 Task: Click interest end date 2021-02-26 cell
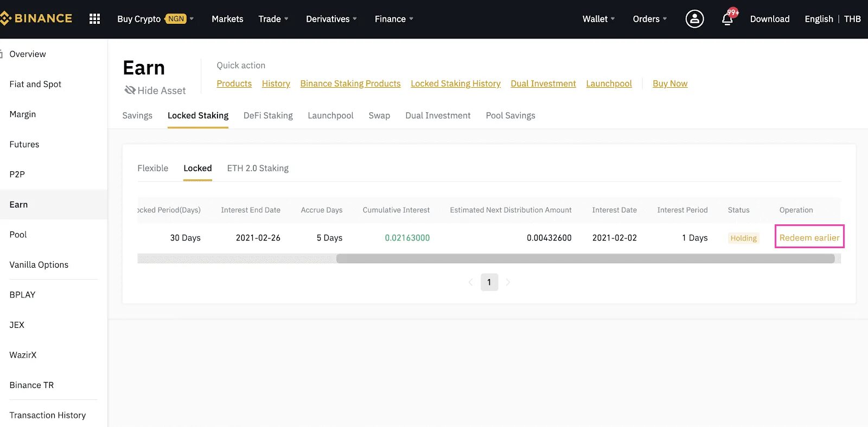click(x=258, y=238)
